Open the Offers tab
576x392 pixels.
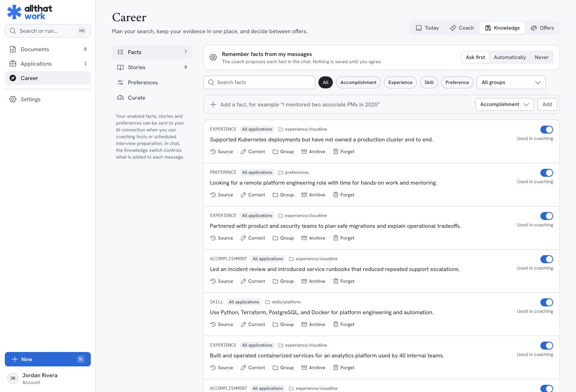542,28
